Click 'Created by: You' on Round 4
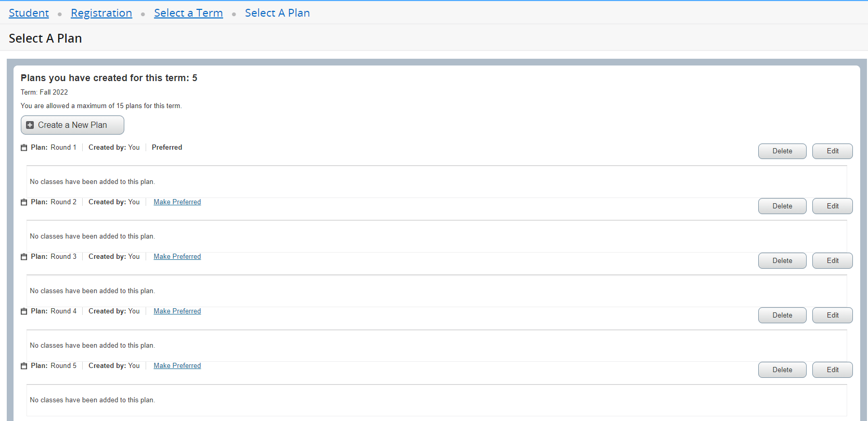The height and width of the screenshot is (421, 868). click(x=114, y=311)
